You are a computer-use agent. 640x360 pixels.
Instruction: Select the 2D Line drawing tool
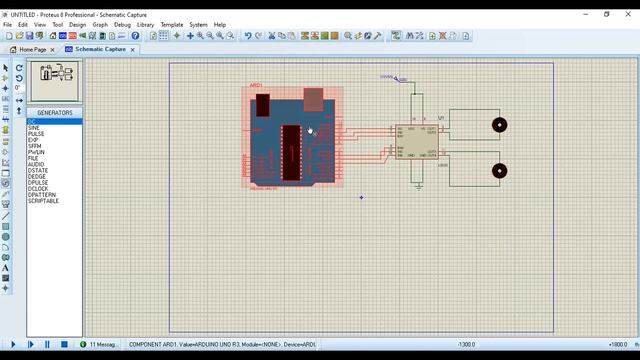point(5,216)
